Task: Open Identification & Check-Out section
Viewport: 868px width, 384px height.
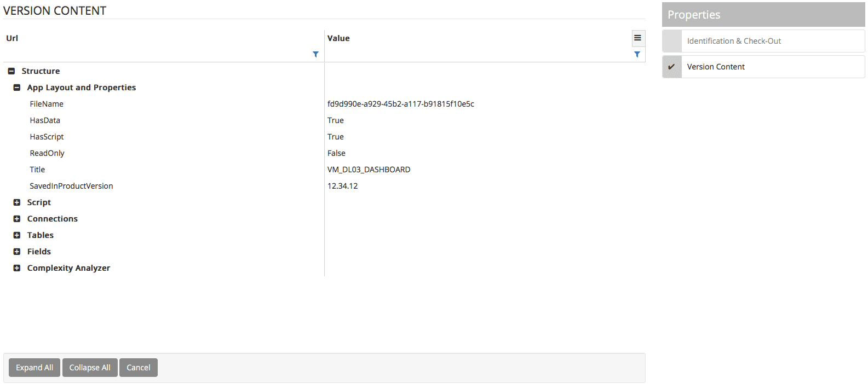Action: click(734, 41)
